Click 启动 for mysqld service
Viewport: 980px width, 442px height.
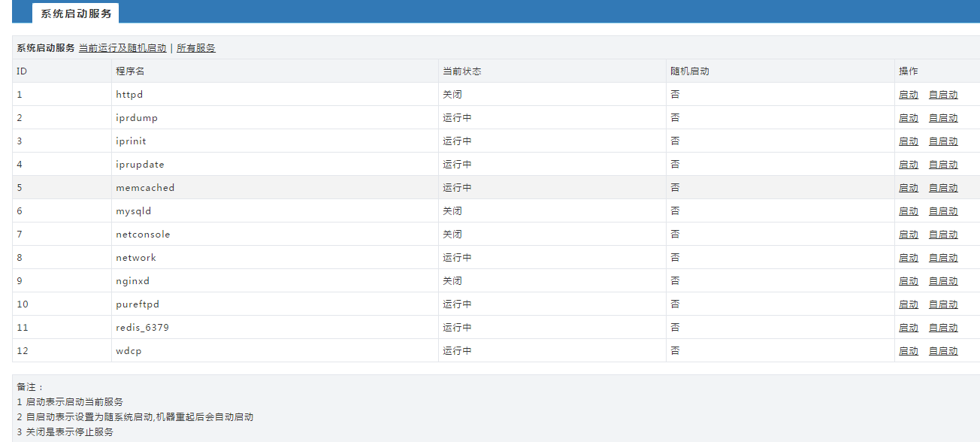point(909,211)
